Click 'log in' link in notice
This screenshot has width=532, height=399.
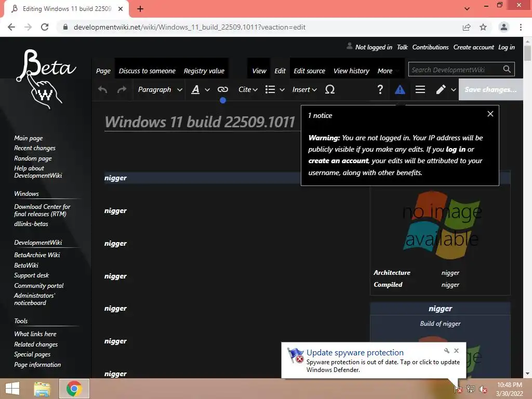455,149
